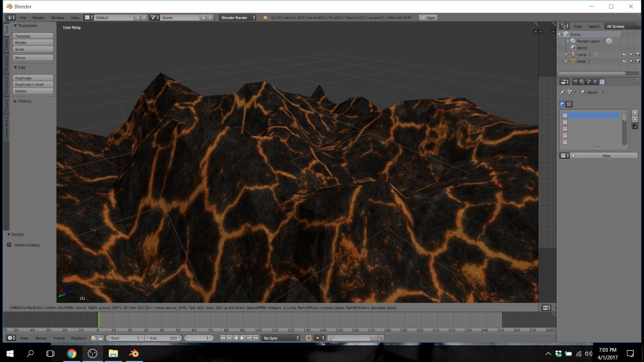Toggle timeline preview range clock icon
Image resolution: width=644 pixels, height=362 pixels.
[x=94, y=338]
